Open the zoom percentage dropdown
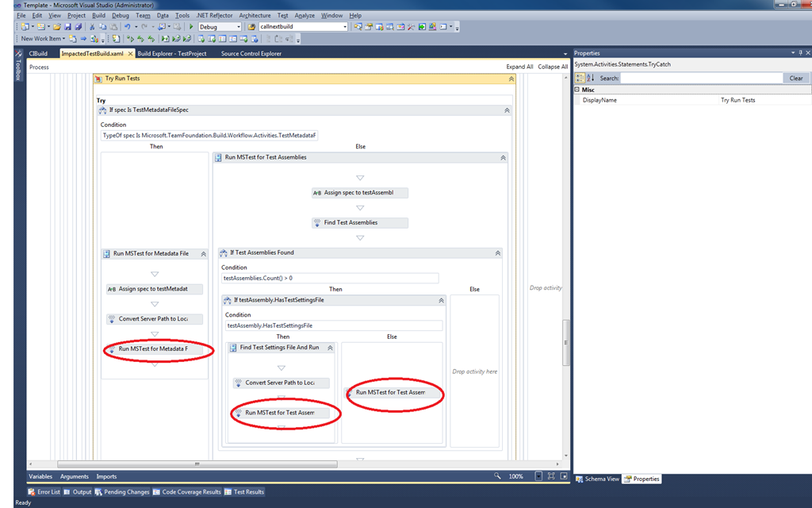 538,476
